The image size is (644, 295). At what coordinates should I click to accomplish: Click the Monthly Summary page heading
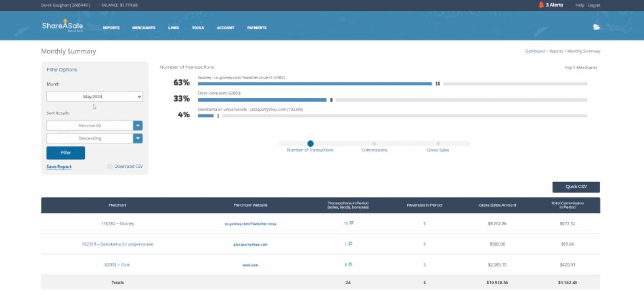[x=69, y=51]
